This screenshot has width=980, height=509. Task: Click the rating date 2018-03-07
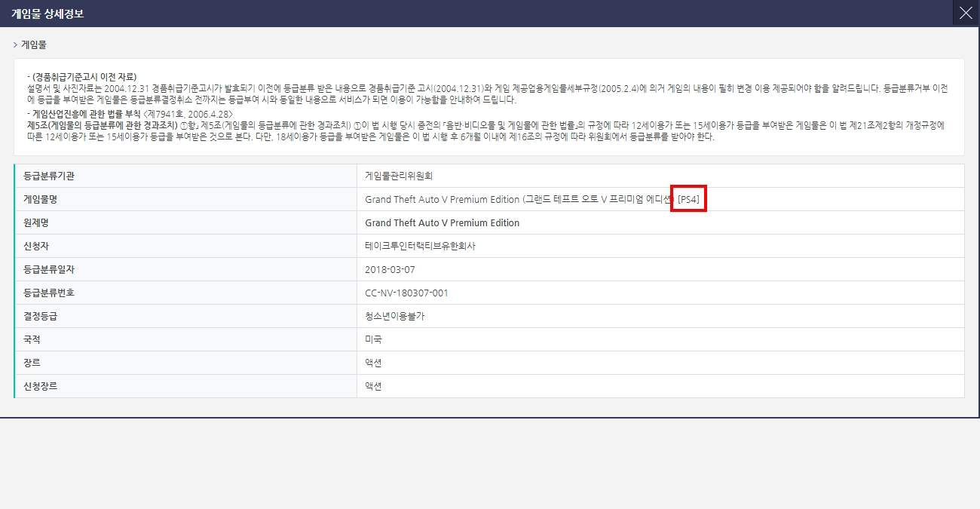[390, 270]
